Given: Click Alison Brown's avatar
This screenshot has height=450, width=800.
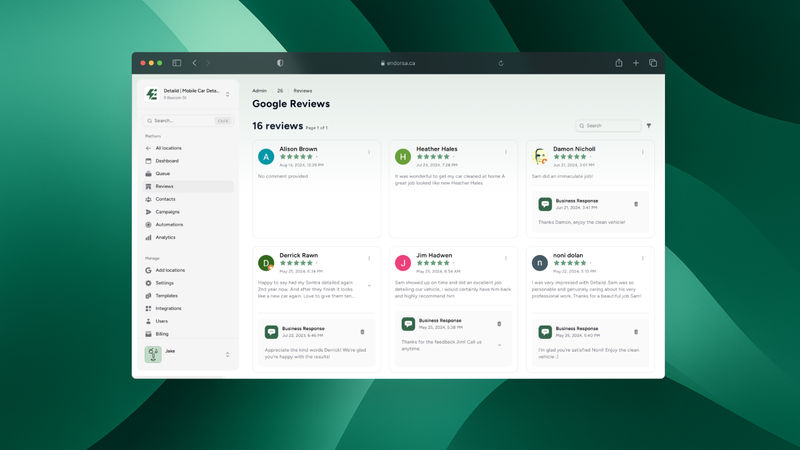Looking at the screenshot, I should [266, 157].
